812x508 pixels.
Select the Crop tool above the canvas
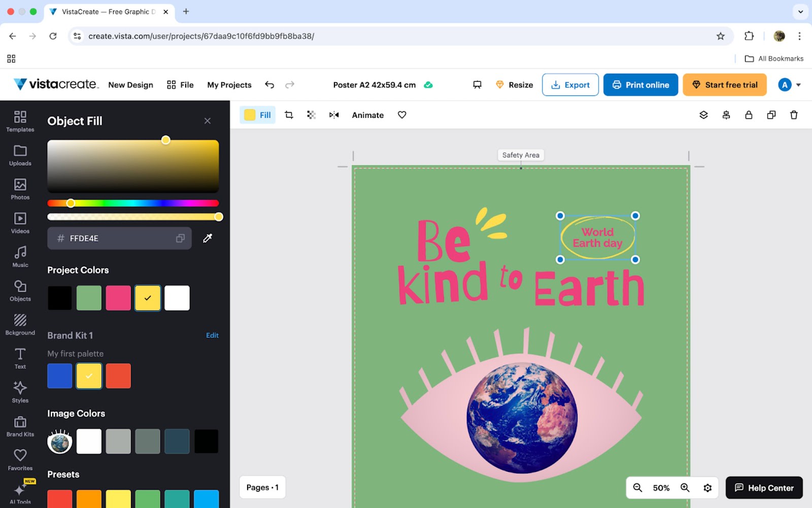pos(288,115)
